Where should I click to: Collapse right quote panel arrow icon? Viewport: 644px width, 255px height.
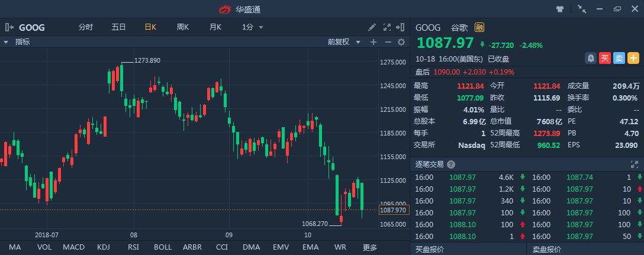pos(400,27)
